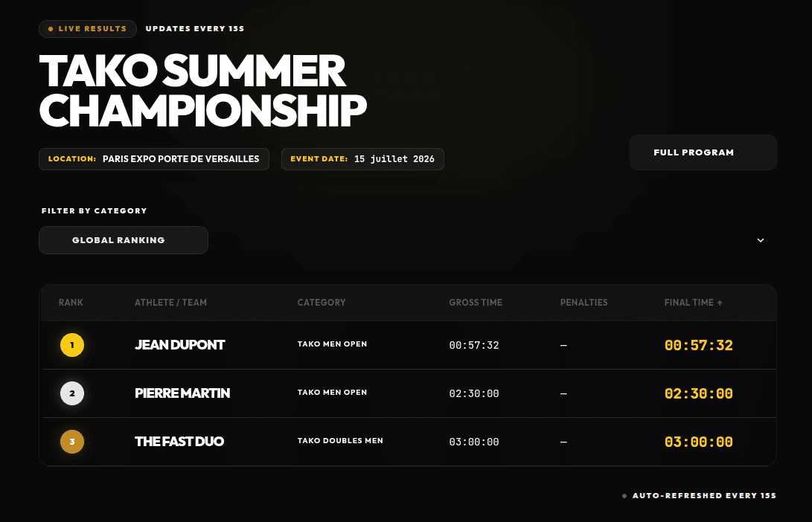Click the live results indicator dot

click(50, 29)
